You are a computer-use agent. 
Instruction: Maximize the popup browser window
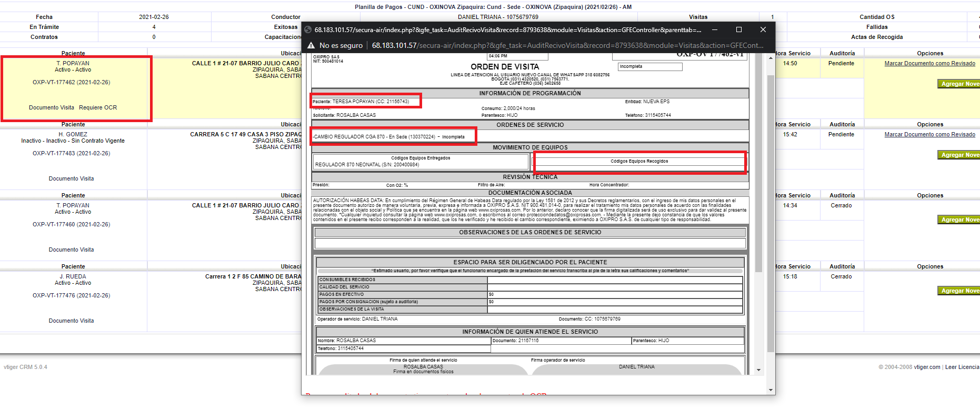(x=738, y=29)
